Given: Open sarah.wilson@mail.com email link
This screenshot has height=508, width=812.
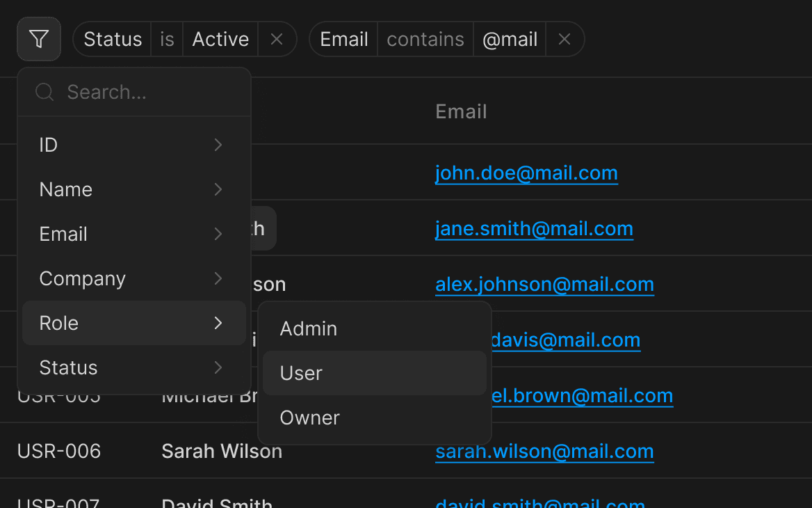Looking at the screenshot, I should [544, 451].
